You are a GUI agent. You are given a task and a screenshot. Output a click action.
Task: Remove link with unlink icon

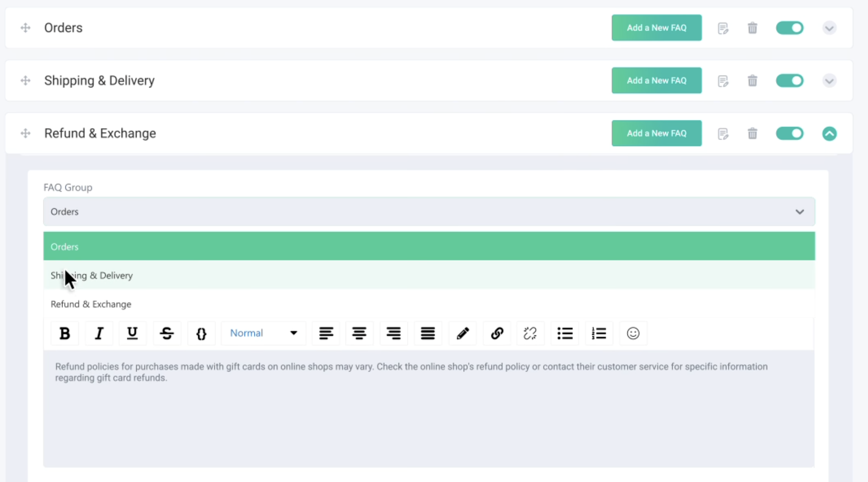(530, 333)
